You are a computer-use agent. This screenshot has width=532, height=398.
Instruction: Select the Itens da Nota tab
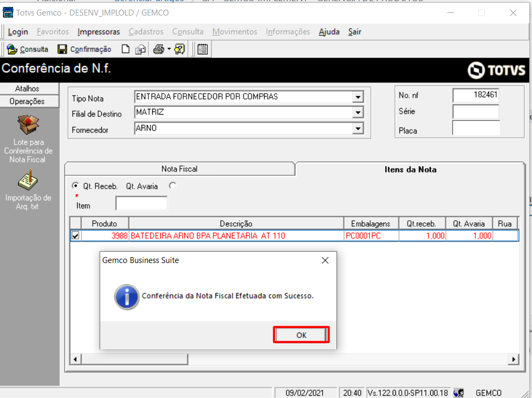[x=410, y=169]
